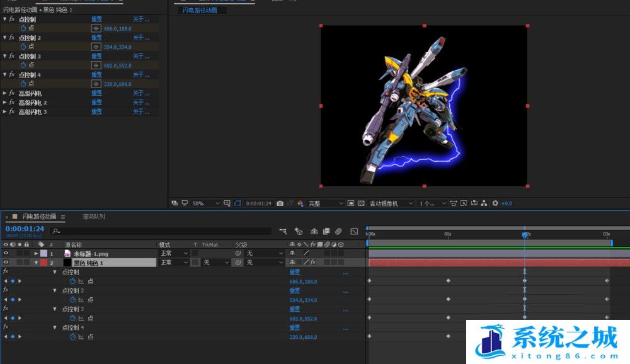Viewport: 630px width, 364px height.
Task: Toggle stopwatch for 点控制 3 in effect controls
Action: pos(23,65)
